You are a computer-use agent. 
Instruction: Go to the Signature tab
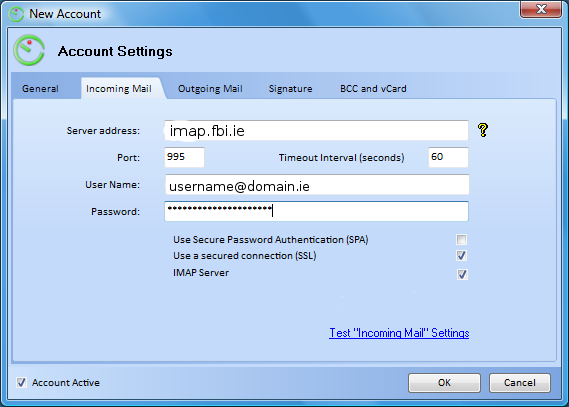(x=290, y=89)
